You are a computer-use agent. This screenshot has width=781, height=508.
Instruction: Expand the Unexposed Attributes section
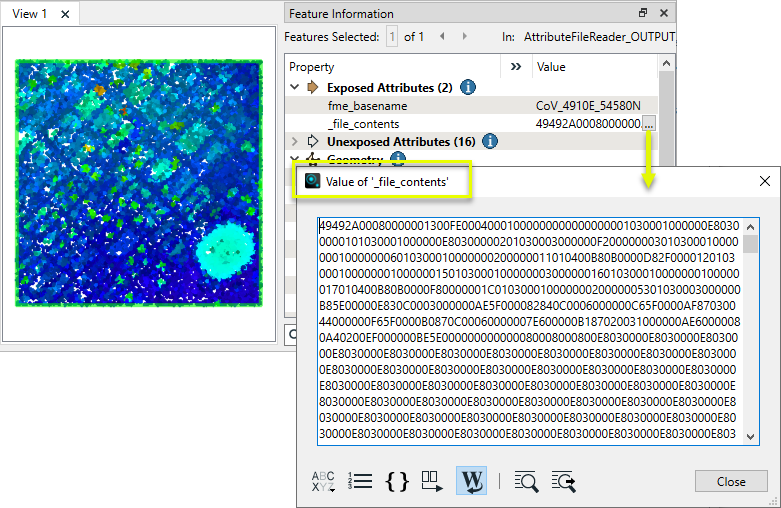pos(295,142)
